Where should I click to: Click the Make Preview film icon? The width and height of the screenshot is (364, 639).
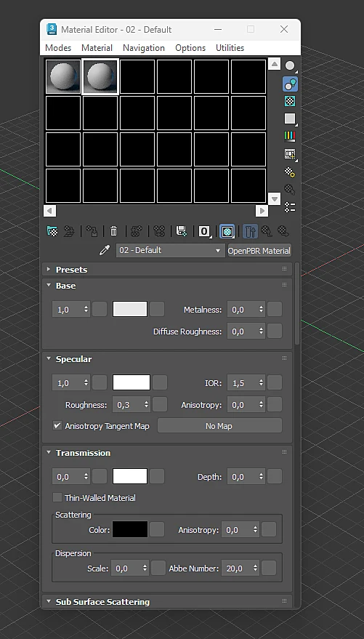tap(290, 154)
